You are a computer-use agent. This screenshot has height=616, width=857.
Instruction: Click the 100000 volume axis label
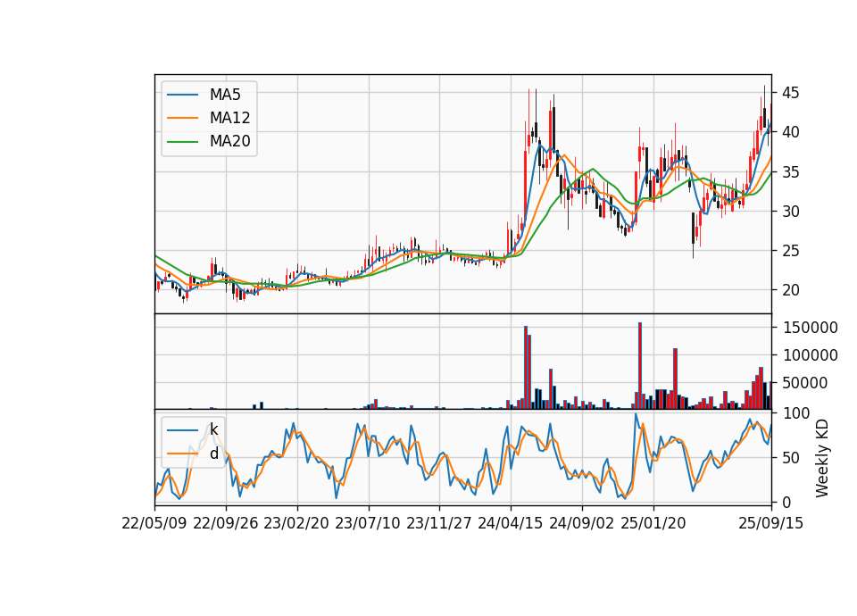[x=811, y=355]
